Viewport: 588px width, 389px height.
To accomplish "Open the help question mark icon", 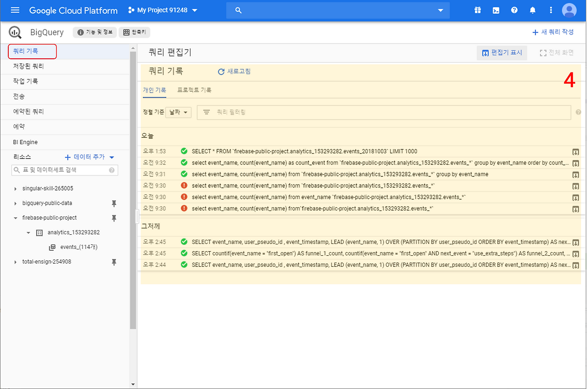I will coord(514,10).
